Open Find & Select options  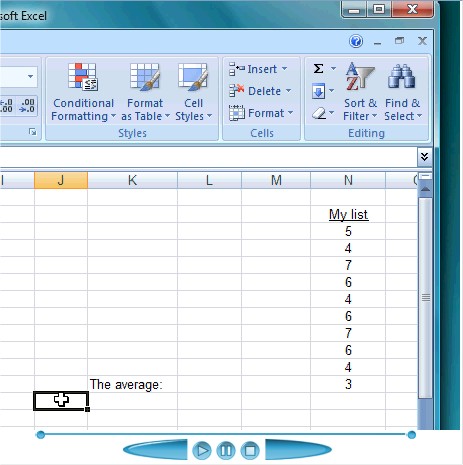click(402, 92)
